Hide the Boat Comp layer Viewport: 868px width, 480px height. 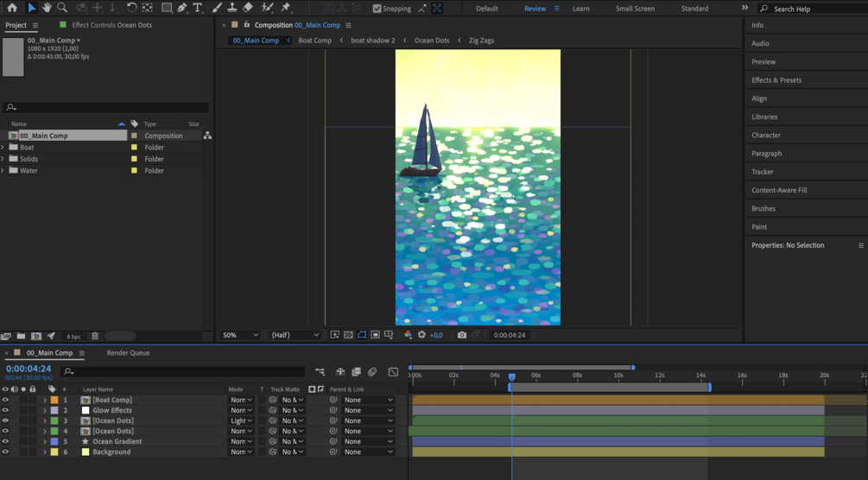click(5, 400)
